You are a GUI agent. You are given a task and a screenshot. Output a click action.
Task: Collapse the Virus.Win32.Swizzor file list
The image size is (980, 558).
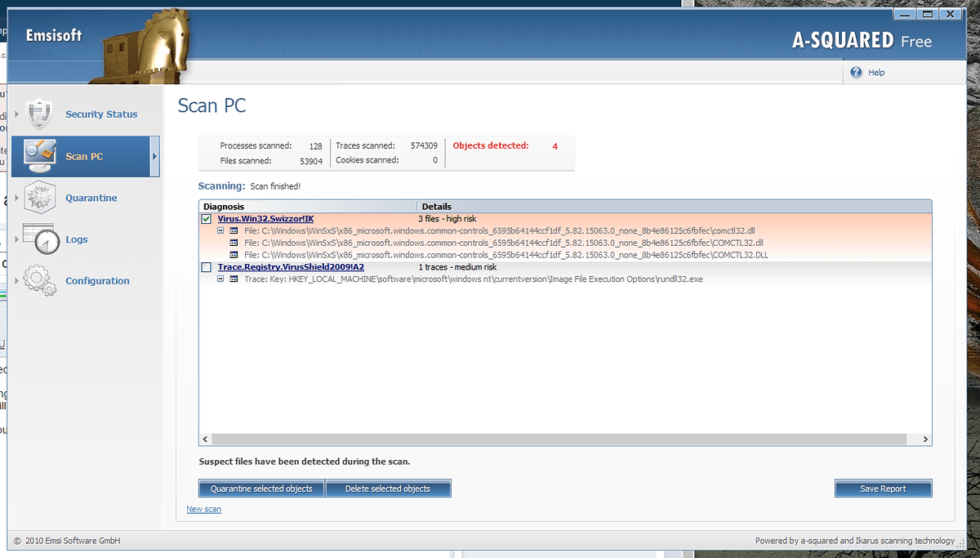tap(220, 231)
